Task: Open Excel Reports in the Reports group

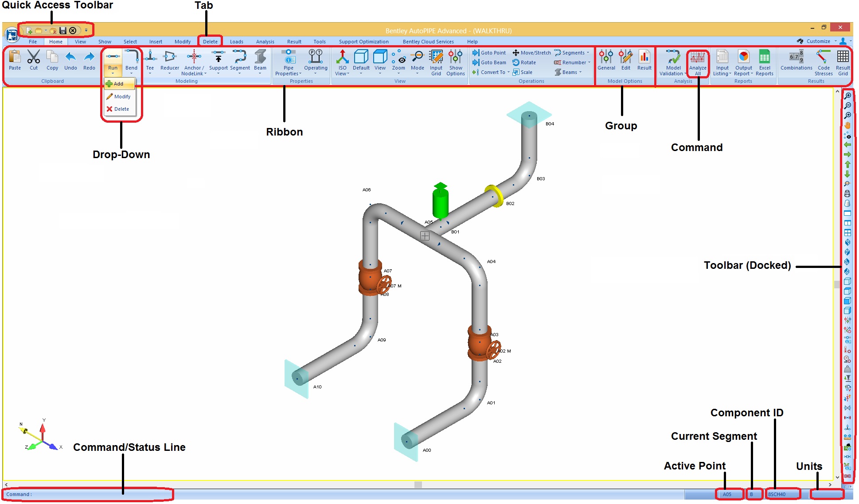Action: coord(764,62)
